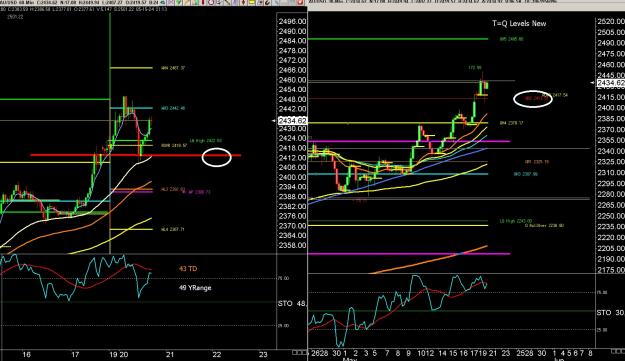Click the diagonal line drawing tool icon
This screenshot has height=361, width=625.
(x=227, y=2)
